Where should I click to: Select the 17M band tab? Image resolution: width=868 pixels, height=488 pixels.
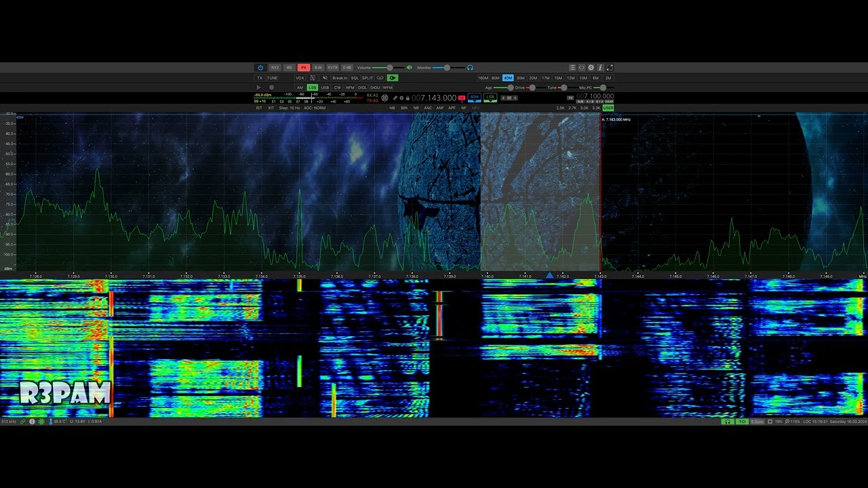click(546, 78)
